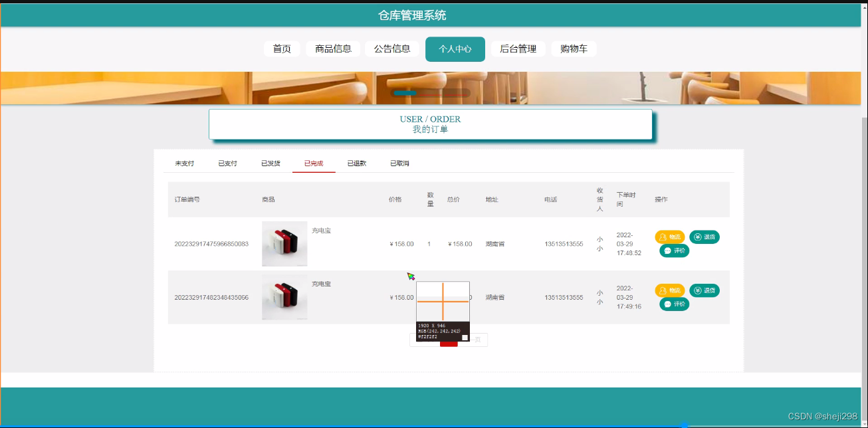This screenshot has width=868, height=428.
Task: Click the logistics (物流) icon on second order
Action: 670,290
